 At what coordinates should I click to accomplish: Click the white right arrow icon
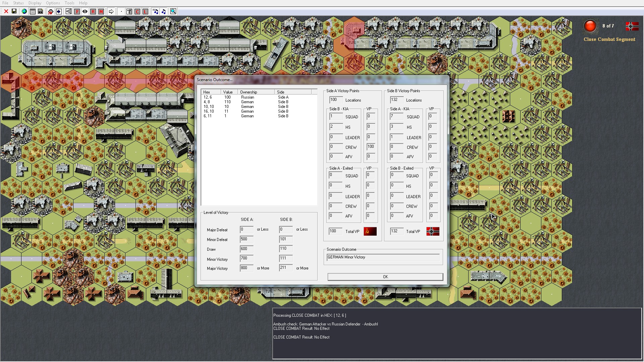pos(111,11)
